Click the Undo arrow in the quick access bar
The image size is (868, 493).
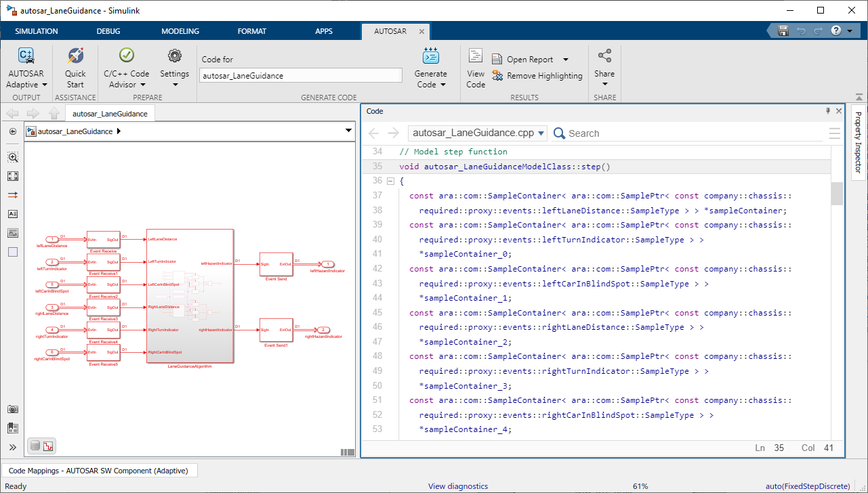[x=801, y=31]
